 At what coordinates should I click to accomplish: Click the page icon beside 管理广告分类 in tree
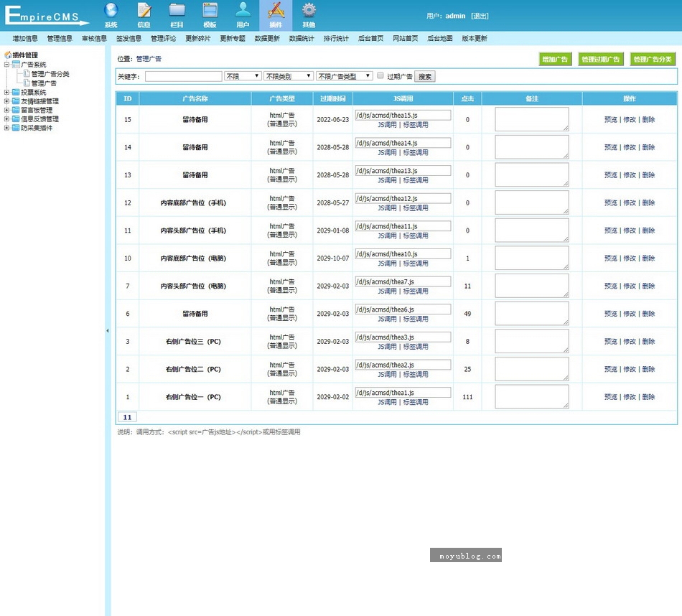point(27,73)
